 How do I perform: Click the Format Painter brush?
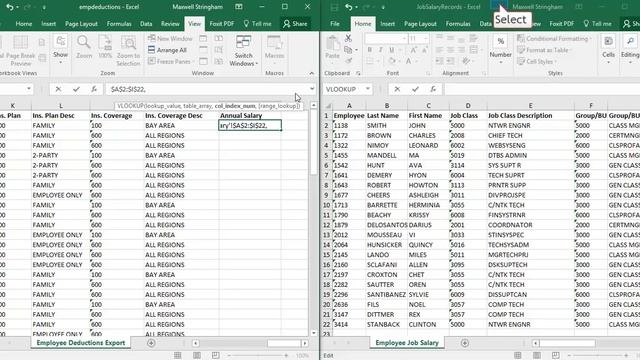348,61
